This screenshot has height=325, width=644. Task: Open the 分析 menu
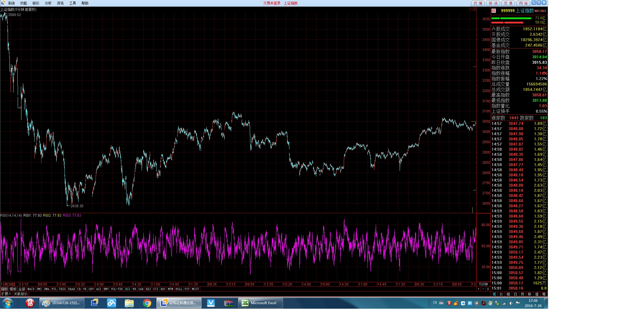pos(48,3)
